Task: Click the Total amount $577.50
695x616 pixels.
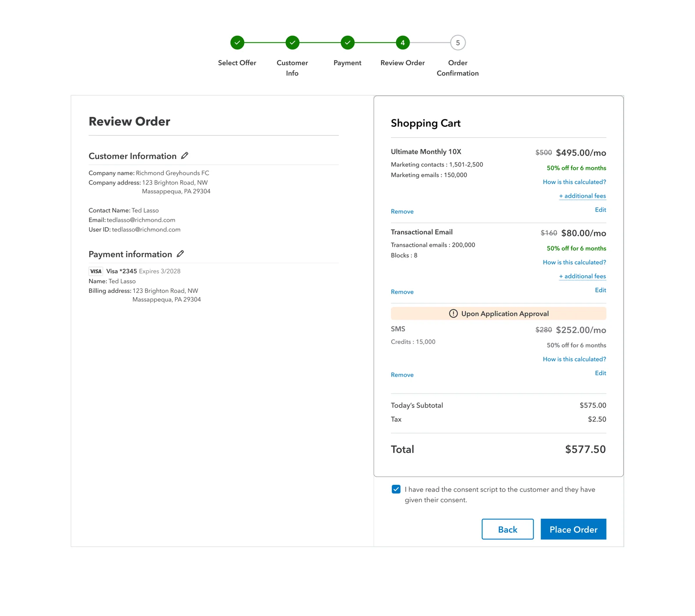Action: point(586,449)
